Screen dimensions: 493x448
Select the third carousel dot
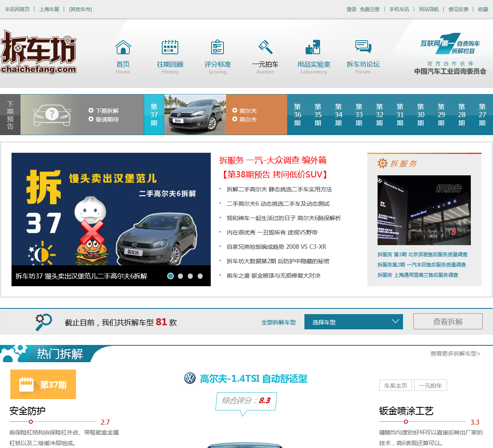coord(190,276)
